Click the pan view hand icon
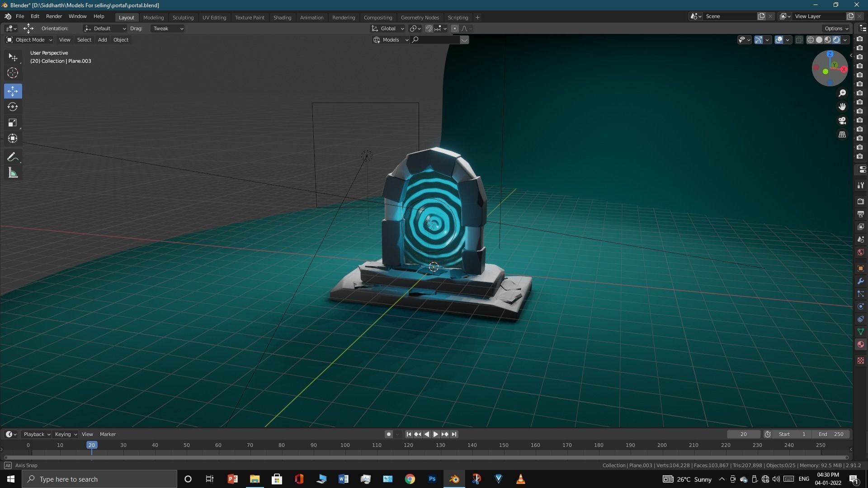Screen dimensions: 868x488 [x=842, y=107]
